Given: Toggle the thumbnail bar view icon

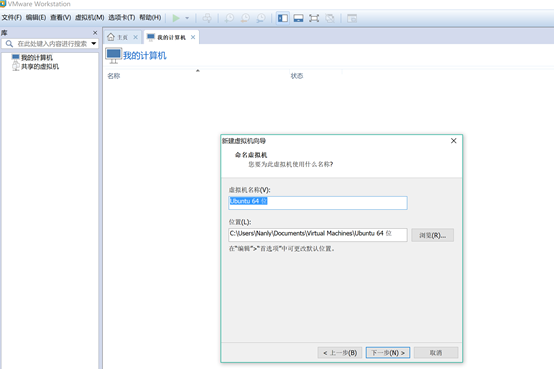Looking at the screenshot, I should coord(299,18).
